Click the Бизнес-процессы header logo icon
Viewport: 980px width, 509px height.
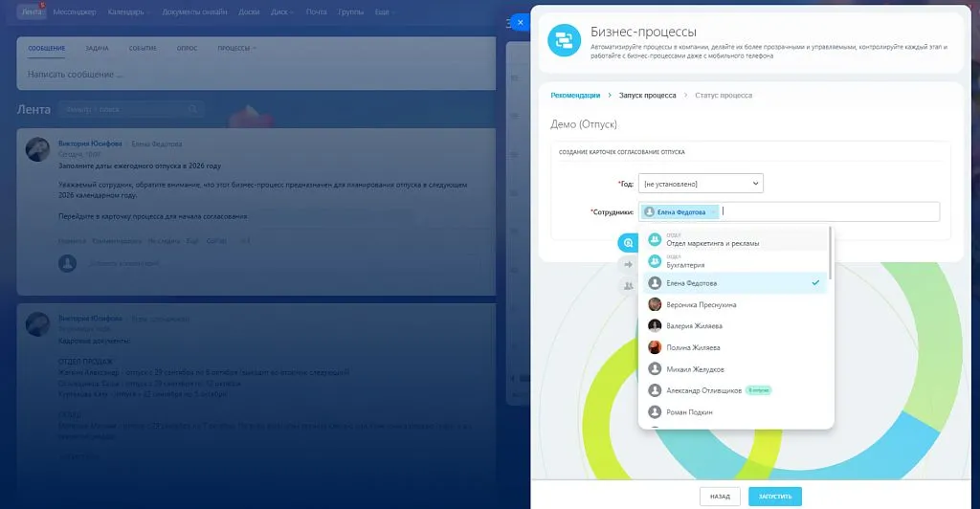pyautogui.click(x=564, y=40)
